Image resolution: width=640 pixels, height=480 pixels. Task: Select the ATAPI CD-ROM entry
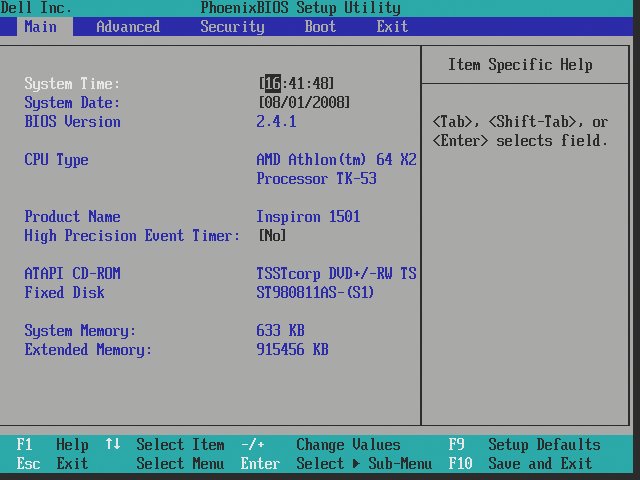[72, 274]
